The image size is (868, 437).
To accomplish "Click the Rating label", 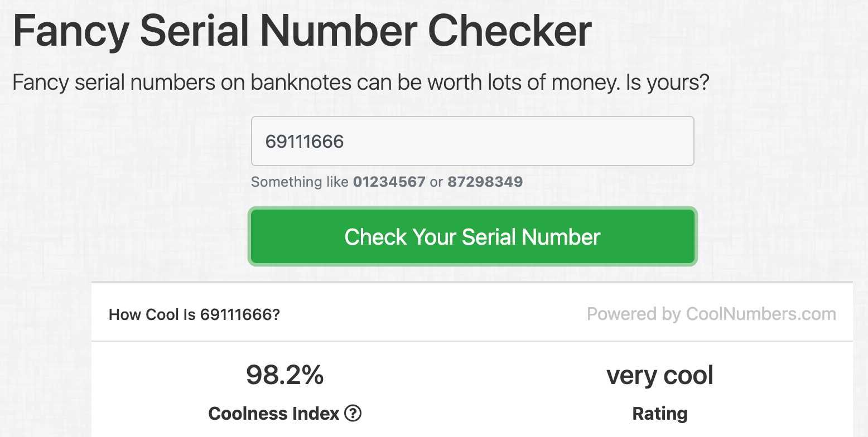I will coord(660,414).
